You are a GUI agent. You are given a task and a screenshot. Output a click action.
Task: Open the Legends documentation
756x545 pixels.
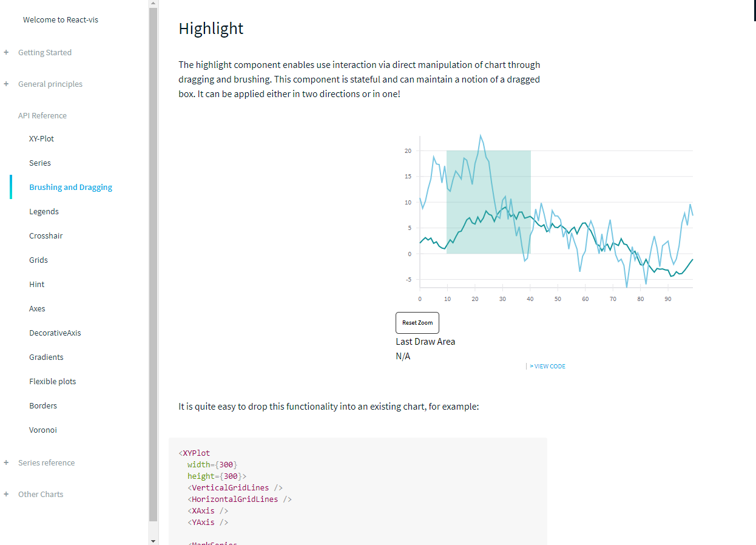click(44, 212)
